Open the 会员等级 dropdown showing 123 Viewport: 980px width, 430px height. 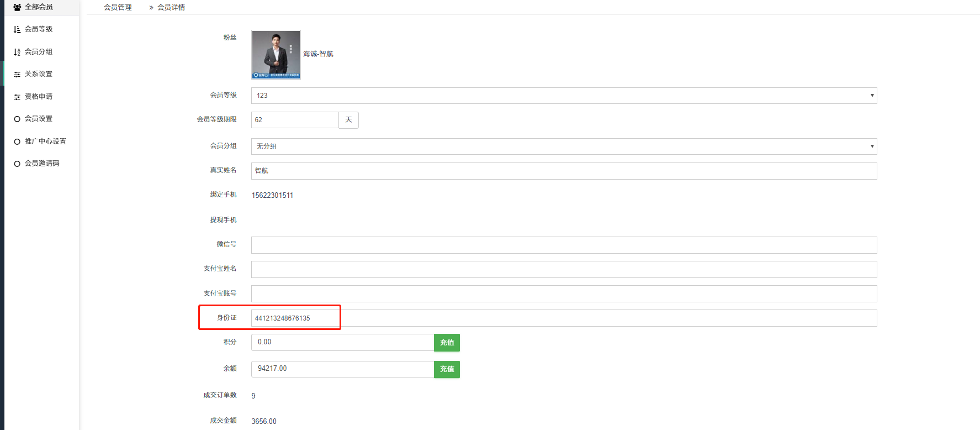point(563,96)
